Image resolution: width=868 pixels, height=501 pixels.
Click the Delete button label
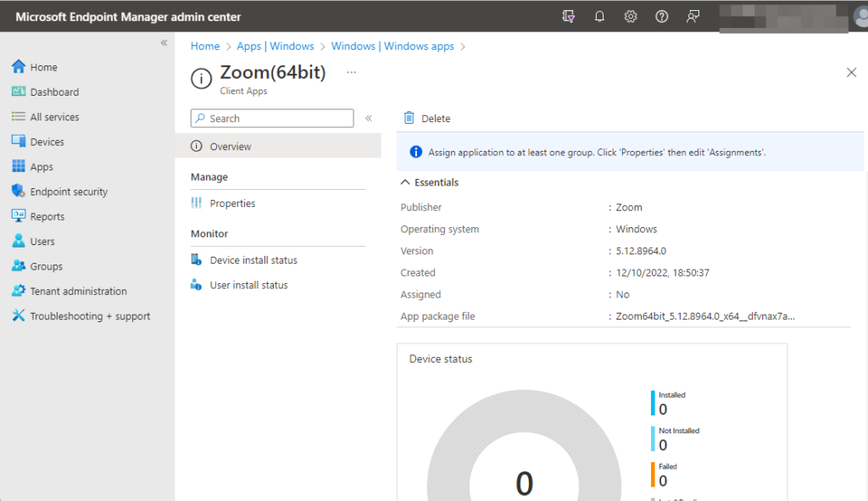436,118
